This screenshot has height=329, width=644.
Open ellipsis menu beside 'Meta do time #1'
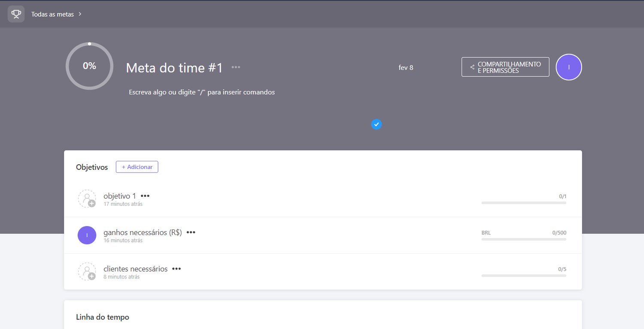pos(236,67)
